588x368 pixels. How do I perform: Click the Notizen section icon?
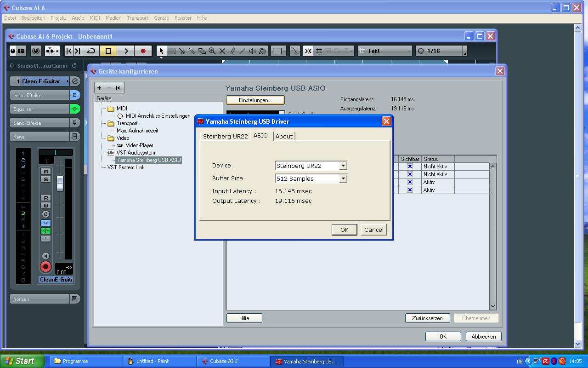point(75,299)
